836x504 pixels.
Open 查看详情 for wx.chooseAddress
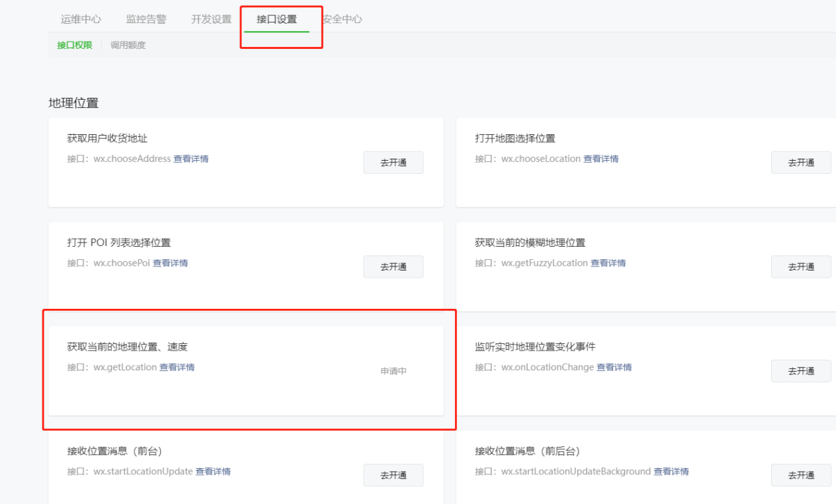[x=191, y=159]
